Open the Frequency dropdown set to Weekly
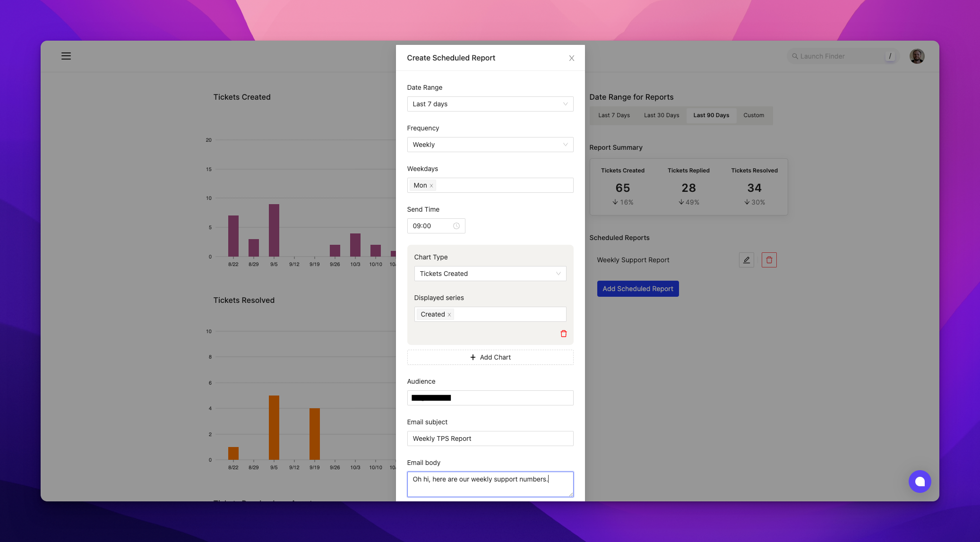Viewport: 980px width, 542px height. click(490, 145)
